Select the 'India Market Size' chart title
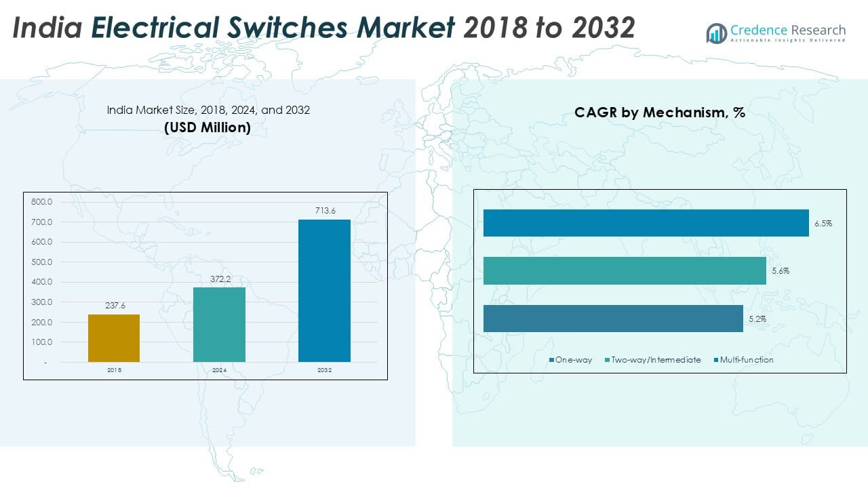The width and height of the screenshot is (868, 488). [x=208, y=110]
